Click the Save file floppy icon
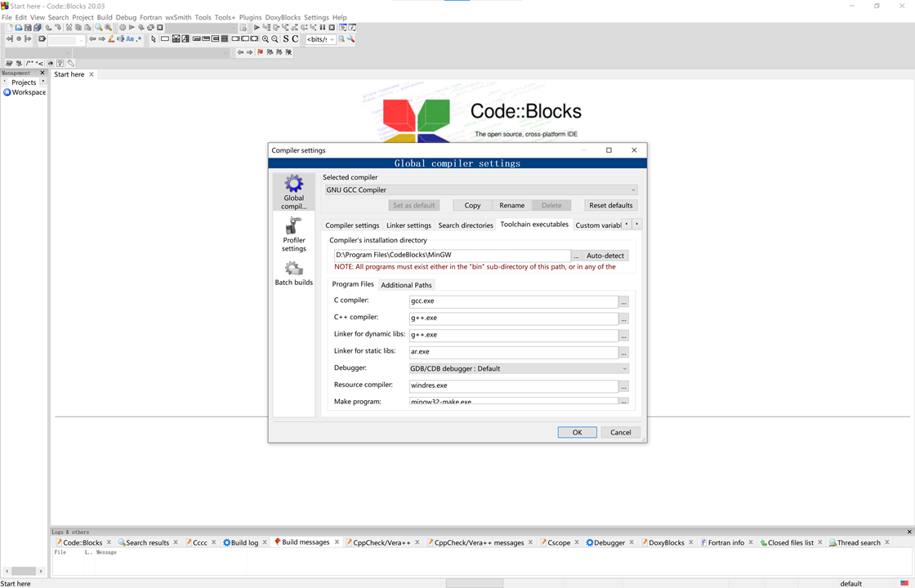Viewport: 915px width, 588px height. [x=28, y=28]
